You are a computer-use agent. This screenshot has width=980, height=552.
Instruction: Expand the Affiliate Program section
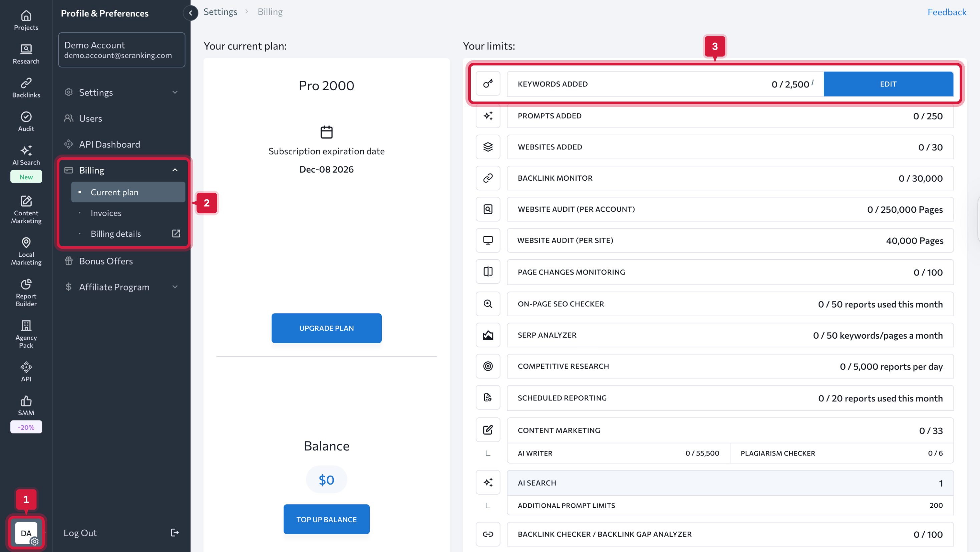click(175, 287)
